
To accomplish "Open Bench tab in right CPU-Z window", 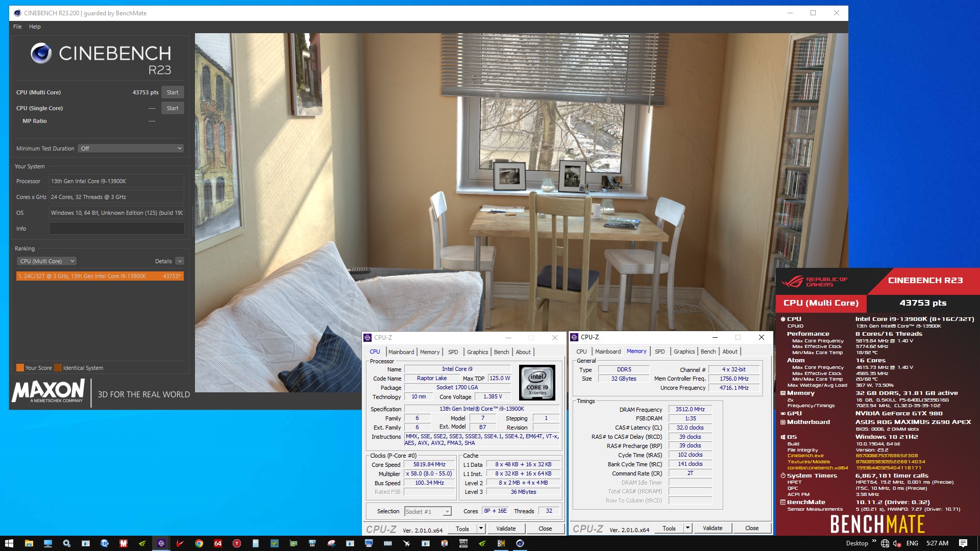I will point(708,352).
